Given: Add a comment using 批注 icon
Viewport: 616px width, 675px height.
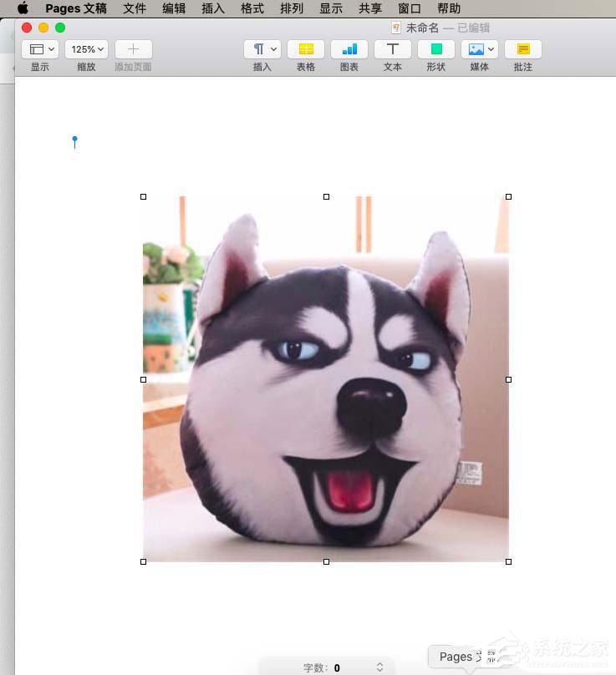Looking at the screenshot, I should pyautogui.click(x=523, y=49).
